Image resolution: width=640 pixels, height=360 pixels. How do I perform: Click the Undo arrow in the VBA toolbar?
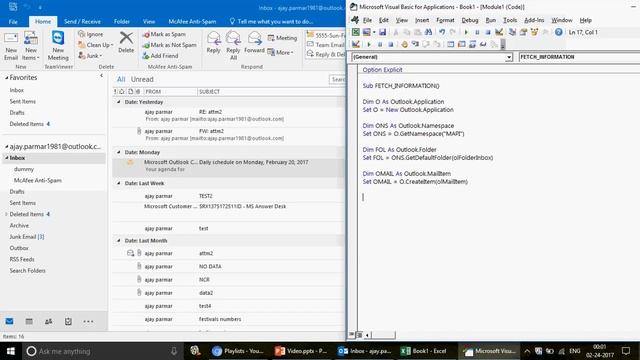click(x=442, y=32)
